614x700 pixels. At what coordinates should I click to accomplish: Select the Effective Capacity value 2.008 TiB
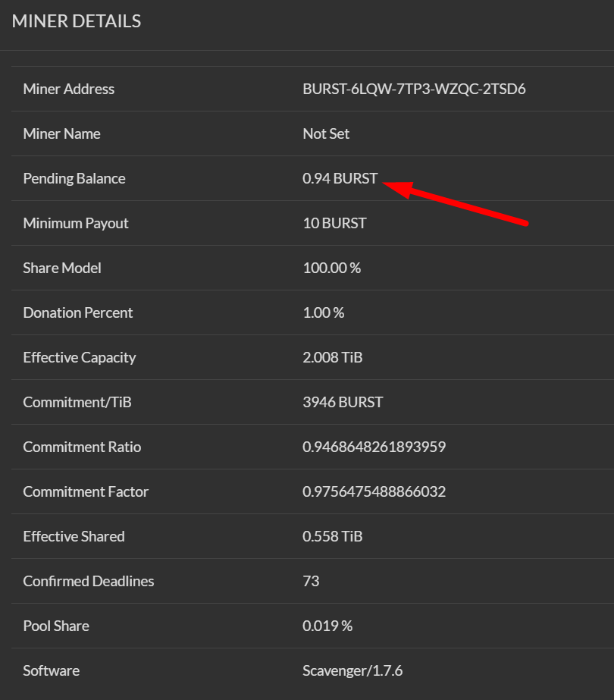[333, 357]
